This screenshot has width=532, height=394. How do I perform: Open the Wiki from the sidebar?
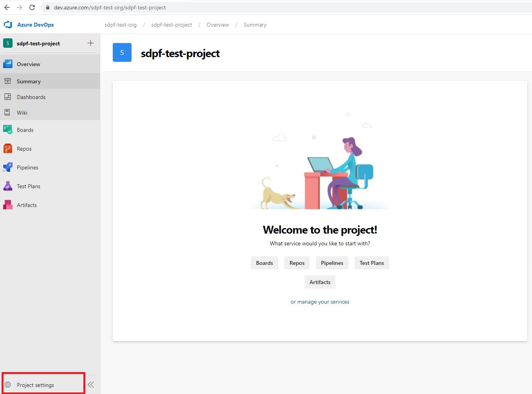tap(50, 113)
